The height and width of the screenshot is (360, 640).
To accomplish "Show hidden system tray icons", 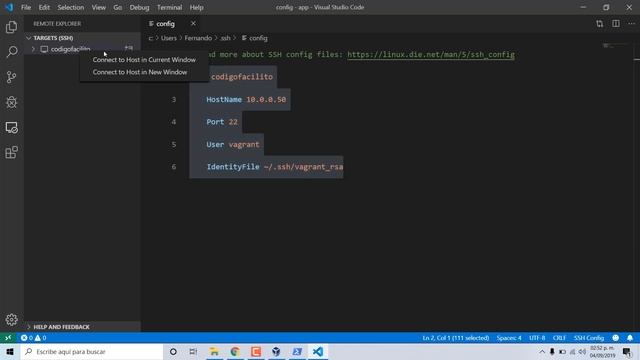I will (x=542, y=351).
